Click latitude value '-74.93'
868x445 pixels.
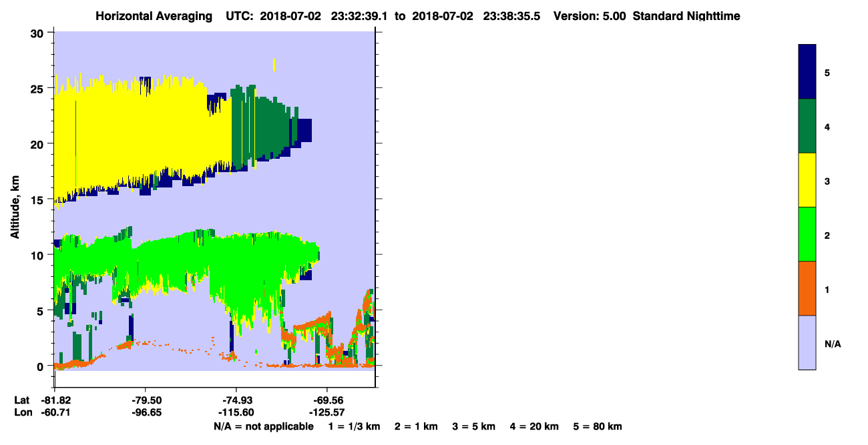tap(236, 400)
